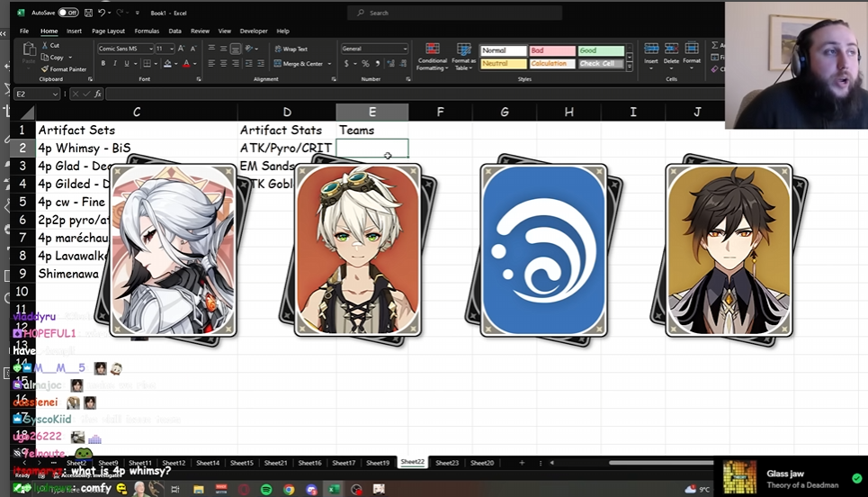Click the Save icon in title bar

click(x=87, y=13)
